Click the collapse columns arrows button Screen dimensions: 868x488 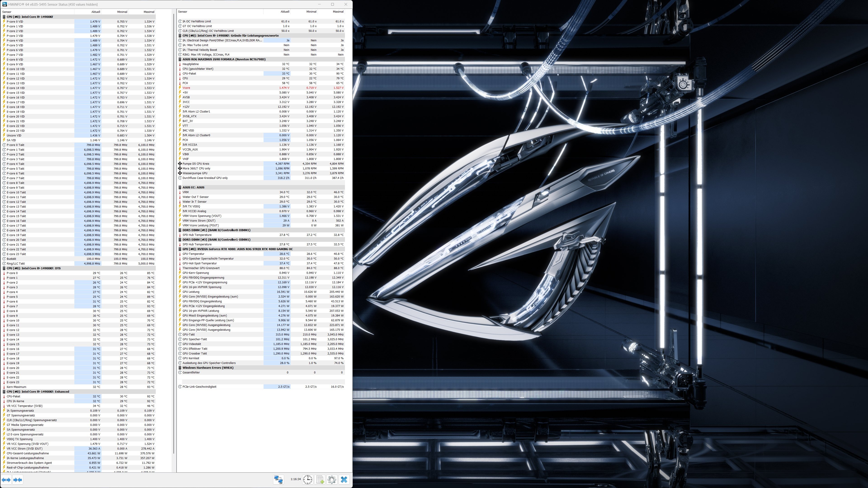tap(18, 480)
